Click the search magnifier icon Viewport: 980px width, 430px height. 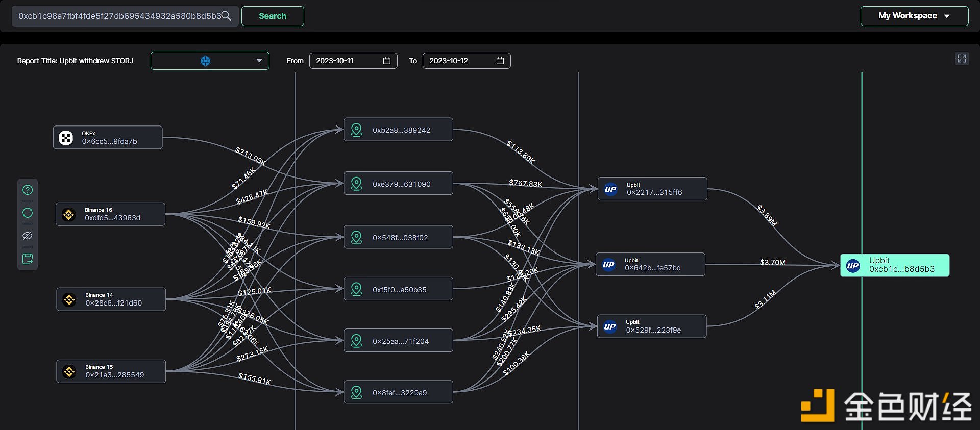(x=226, y=16)
